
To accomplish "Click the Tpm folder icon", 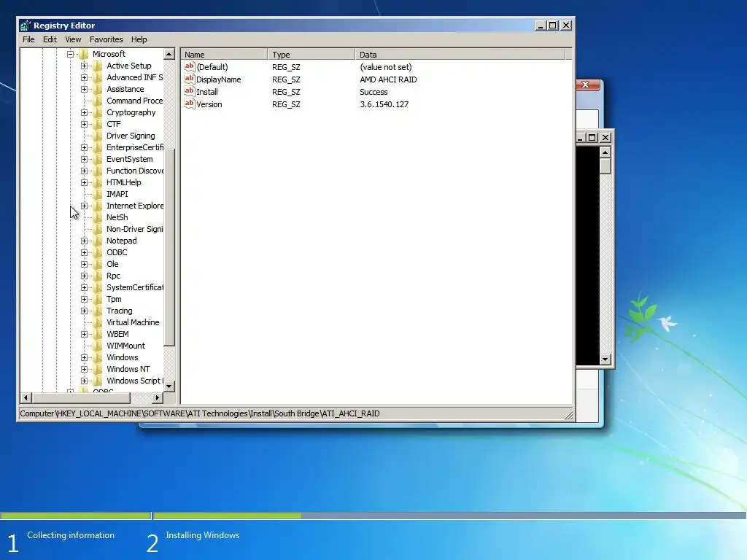I will (x=98, y=299).
